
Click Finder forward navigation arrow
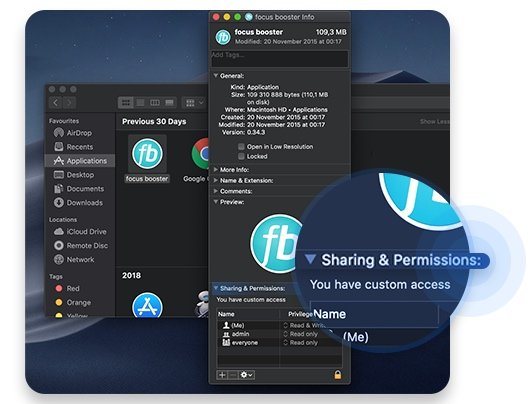[69, 102]
